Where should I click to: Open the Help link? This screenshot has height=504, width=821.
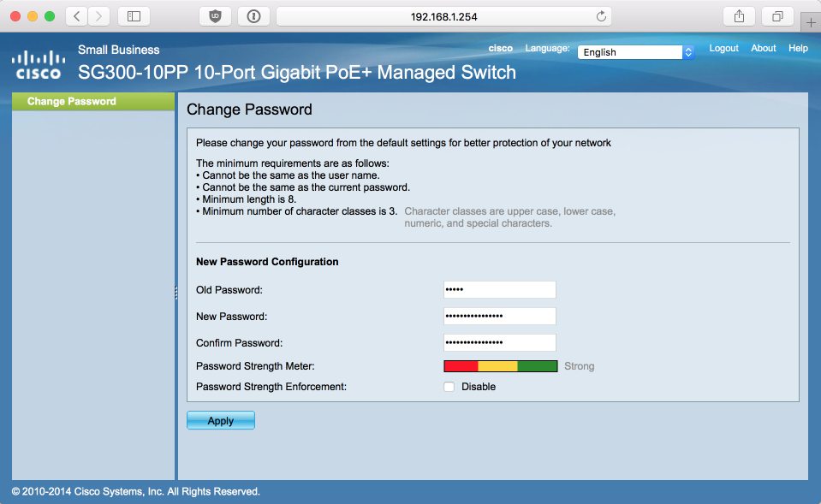[x=798, y=48]
